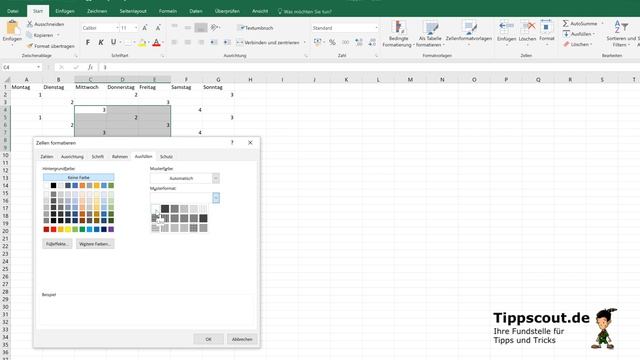Switch to the Einfügen ribbon tab

[65, 11]
